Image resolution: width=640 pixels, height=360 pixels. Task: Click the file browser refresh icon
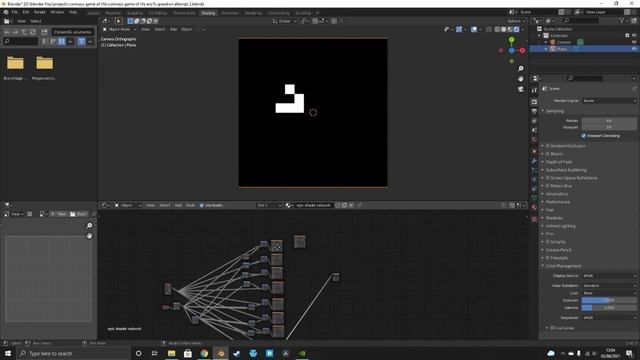pyautogui.click(x=32, y=32)
